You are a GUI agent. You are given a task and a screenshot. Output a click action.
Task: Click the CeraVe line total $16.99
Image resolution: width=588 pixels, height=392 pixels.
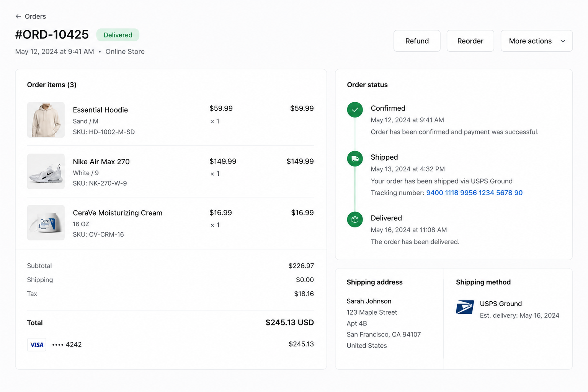click(302, 213)
